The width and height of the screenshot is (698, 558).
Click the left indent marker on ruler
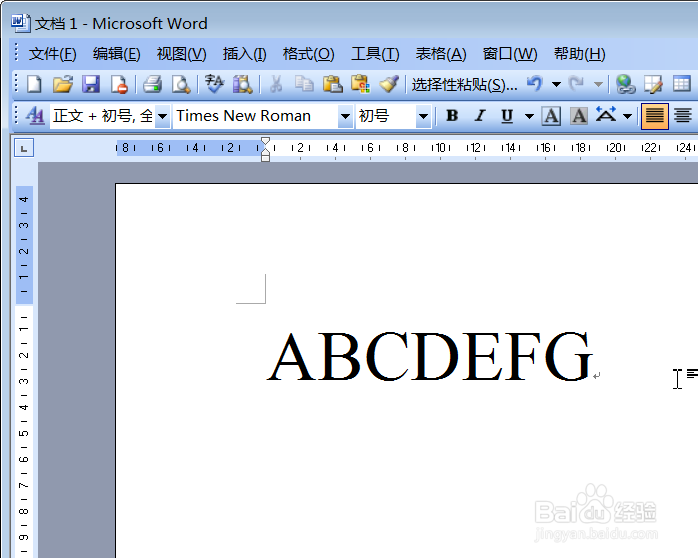pyautogui.click(x=265, y=157)
